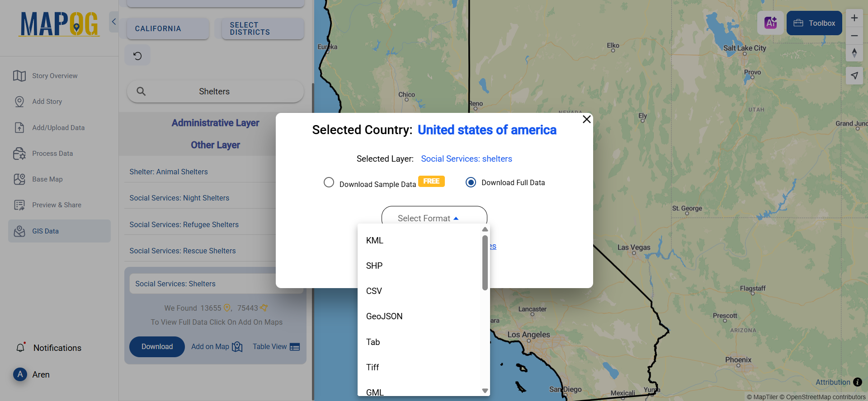Select the Download Sample Data option
Image resolution: width=868 pixels, height=401 pixels.
329,182
